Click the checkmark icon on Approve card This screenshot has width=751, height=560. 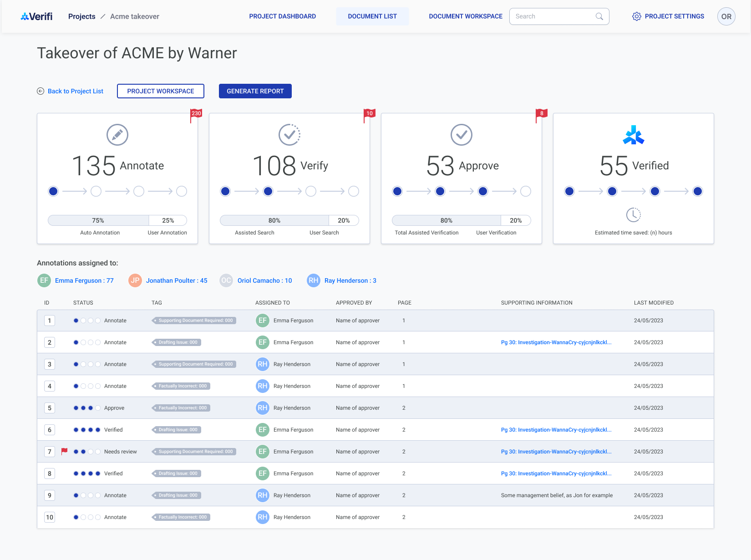pos(462,135)
